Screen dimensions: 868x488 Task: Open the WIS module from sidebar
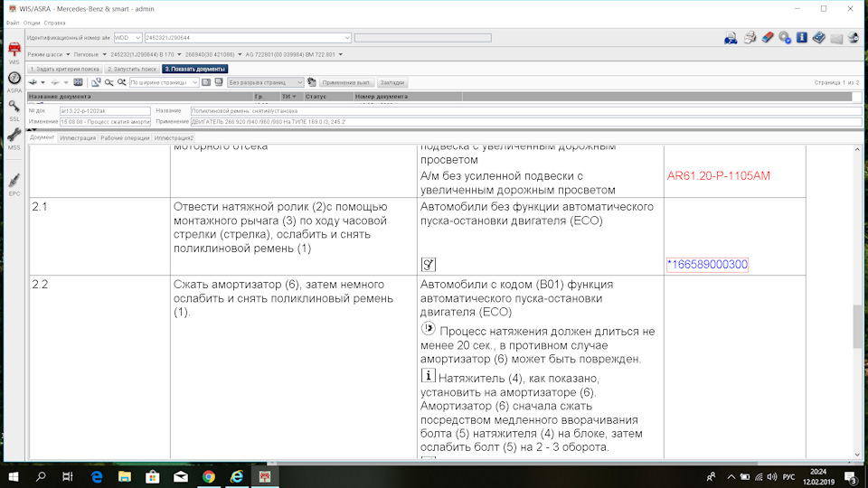pos(14,53)
